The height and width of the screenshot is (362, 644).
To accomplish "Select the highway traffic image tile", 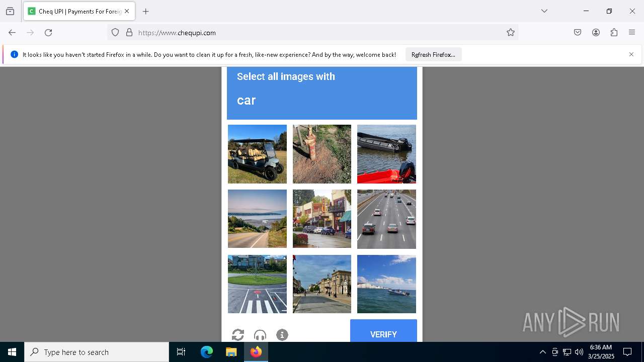I will coord(386,219).
